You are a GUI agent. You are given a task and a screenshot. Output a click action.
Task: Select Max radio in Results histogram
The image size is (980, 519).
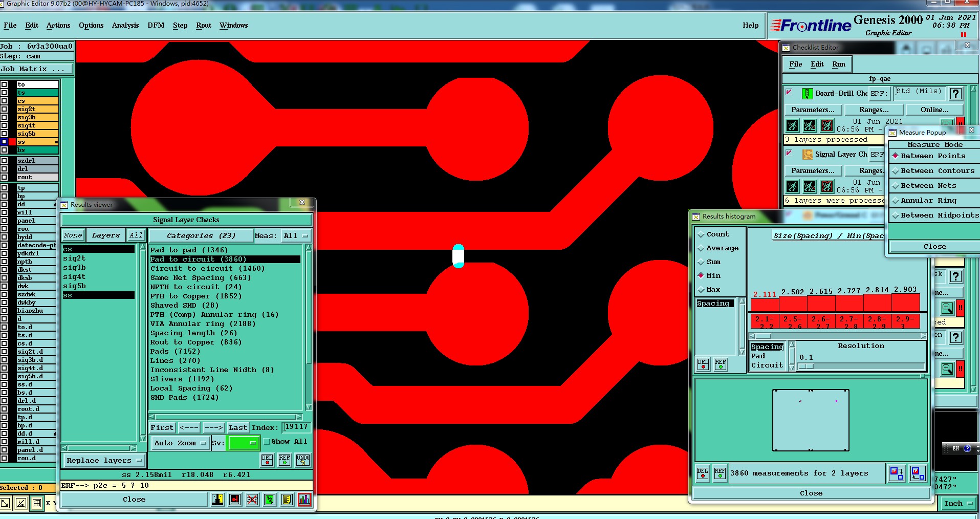pyautogui.click(x=701, y=290)
